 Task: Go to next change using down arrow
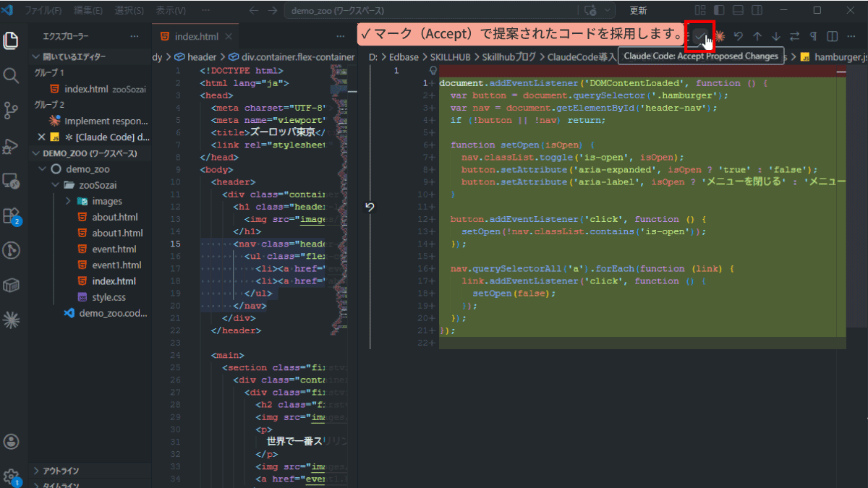click(x=775, y=36)
